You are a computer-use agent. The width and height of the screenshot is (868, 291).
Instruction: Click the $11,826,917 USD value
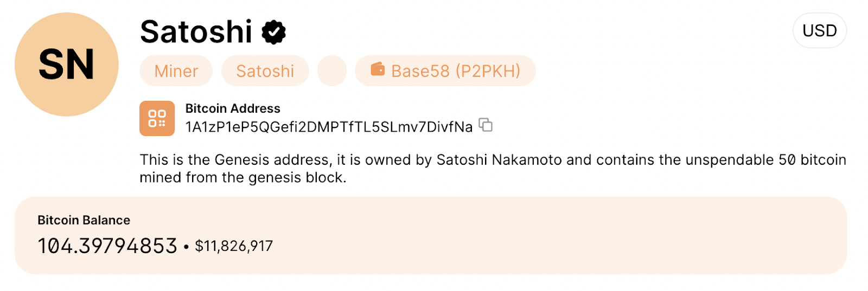coord(234,246)
